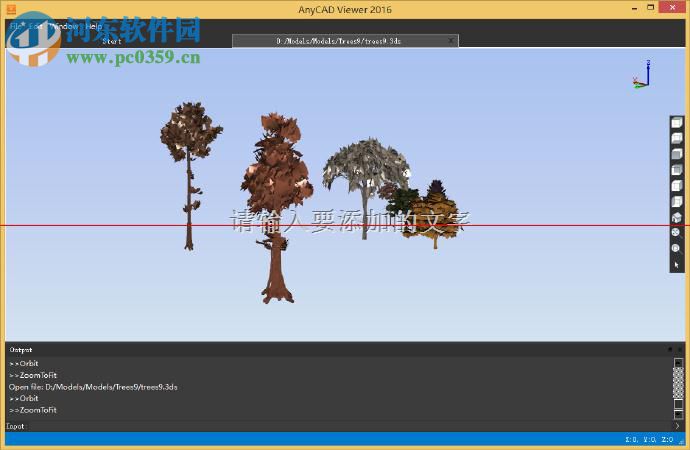
Task: Click the tall thin tree model on the left
Action: (x=191, y=176)
